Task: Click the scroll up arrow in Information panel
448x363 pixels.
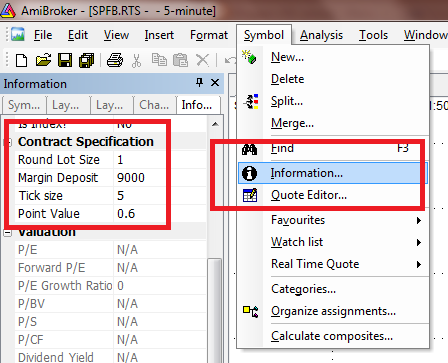Action: coord(215,124)
